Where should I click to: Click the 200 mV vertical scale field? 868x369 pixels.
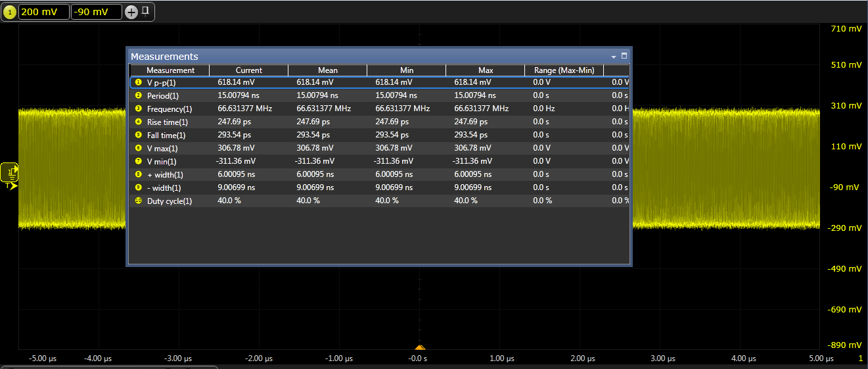[43, 12]
